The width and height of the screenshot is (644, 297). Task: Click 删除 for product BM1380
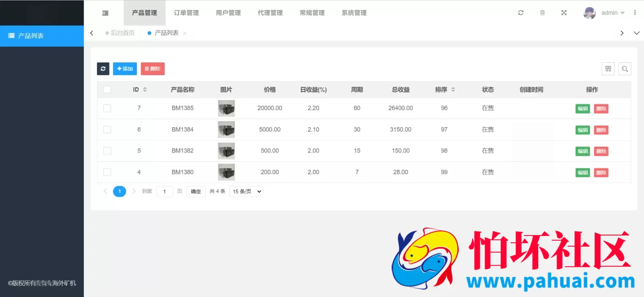point(601,173)
